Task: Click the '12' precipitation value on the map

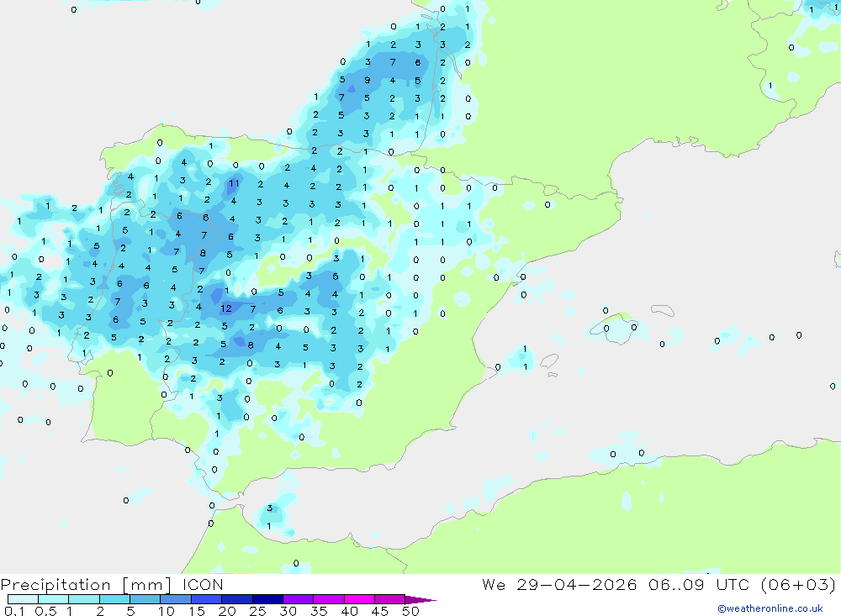Action: point(225,308)
